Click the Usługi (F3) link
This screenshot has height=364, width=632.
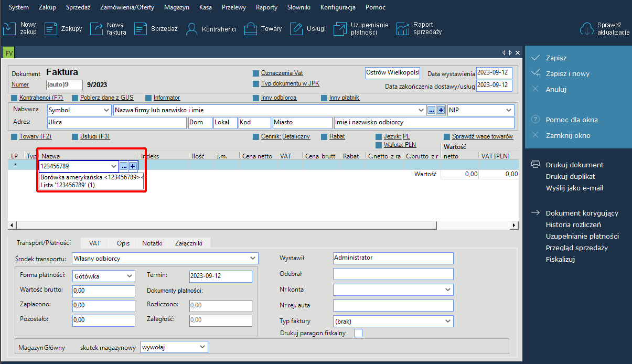[95, 136]
